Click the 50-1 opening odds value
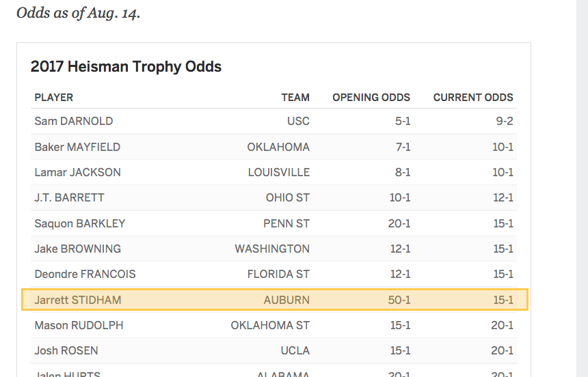 click(399, 300)
